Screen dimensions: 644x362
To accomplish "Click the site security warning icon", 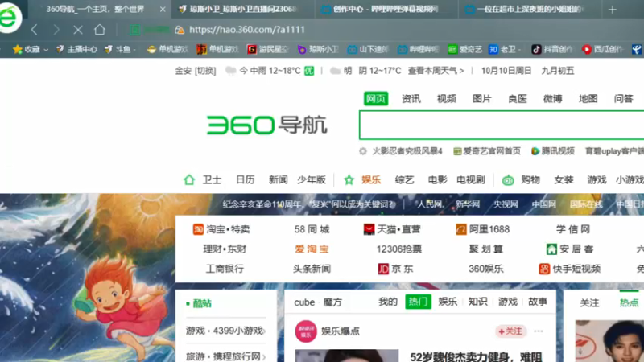I will (180, 30).
